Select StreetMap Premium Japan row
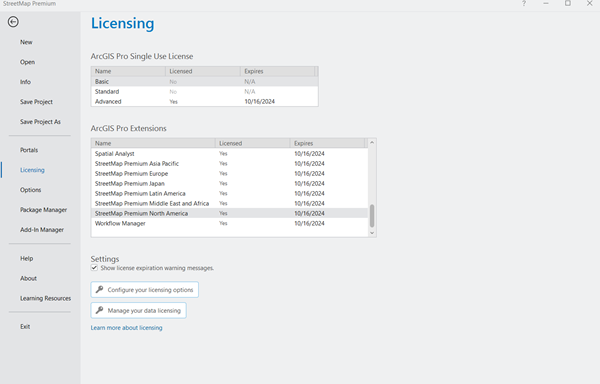This screenshot has height=384, width=600. click(230, 183)
